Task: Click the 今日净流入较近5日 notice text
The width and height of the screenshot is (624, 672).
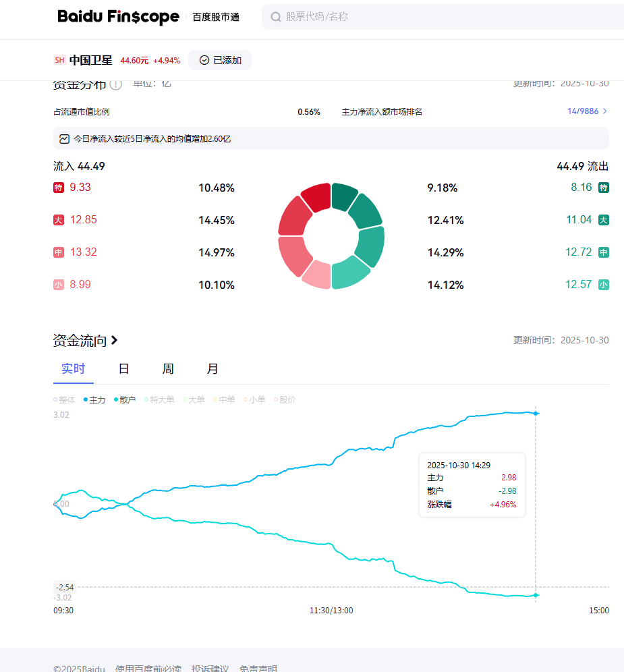Action: click(x=152, y=139)
